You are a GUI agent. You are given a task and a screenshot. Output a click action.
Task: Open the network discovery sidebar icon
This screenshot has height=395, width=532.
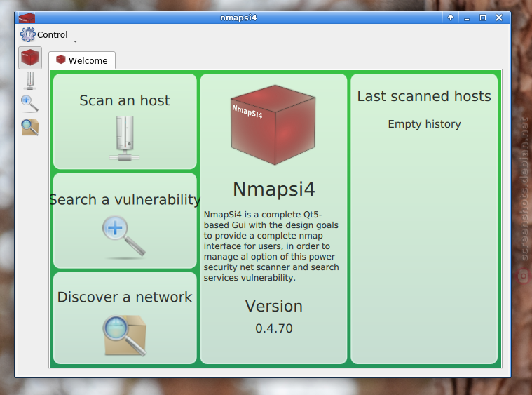[30, 128]
